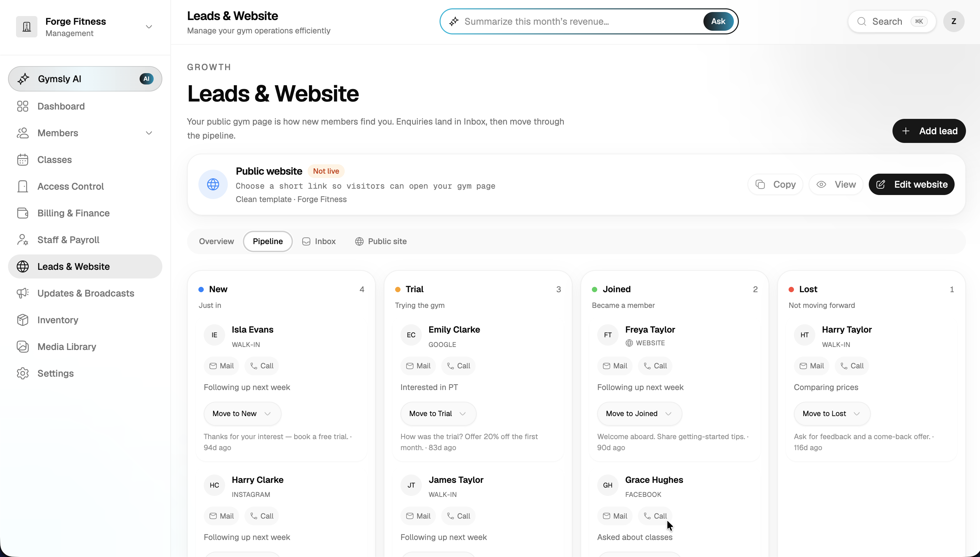The image size is (980, 557).
Task: Click the blue globe Public website icon
Action: pos(213,184)
